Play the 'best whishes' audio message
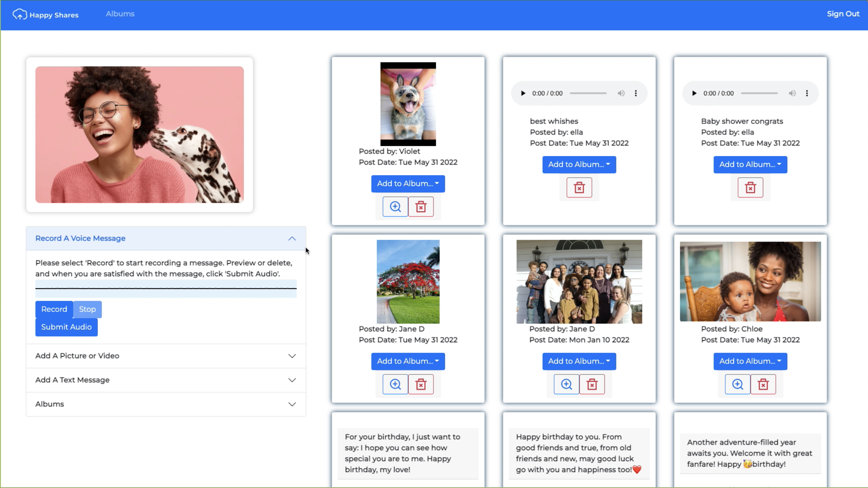This screenshot has height=488, width=868. [x=523, y=93]
